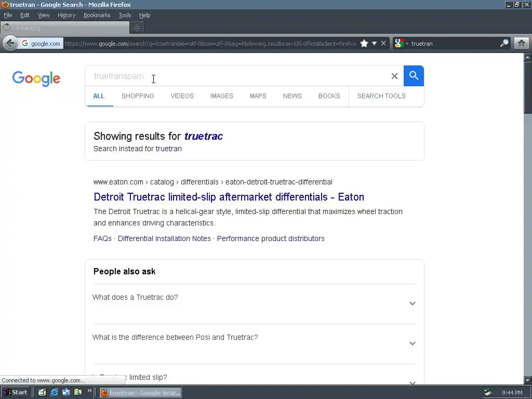Open the File menu
Viewport: 532px width, 399px height.
click(x=8, y=15)
